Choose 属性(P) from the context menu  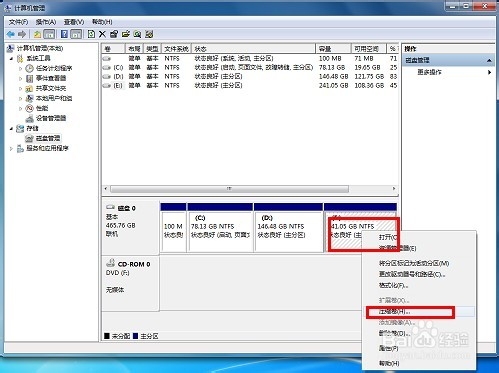[419, 348]
